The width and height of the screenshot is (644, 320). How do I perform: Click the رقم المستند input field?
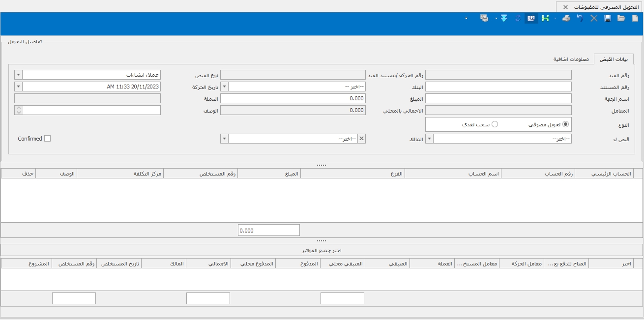click(x=498, y=87)
